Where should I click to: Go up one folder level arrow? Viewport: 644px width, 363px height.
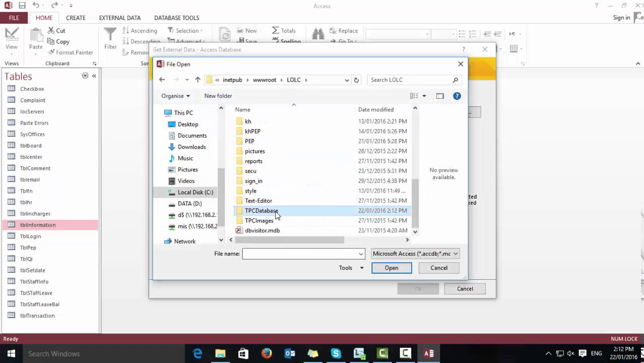(198, 80)
